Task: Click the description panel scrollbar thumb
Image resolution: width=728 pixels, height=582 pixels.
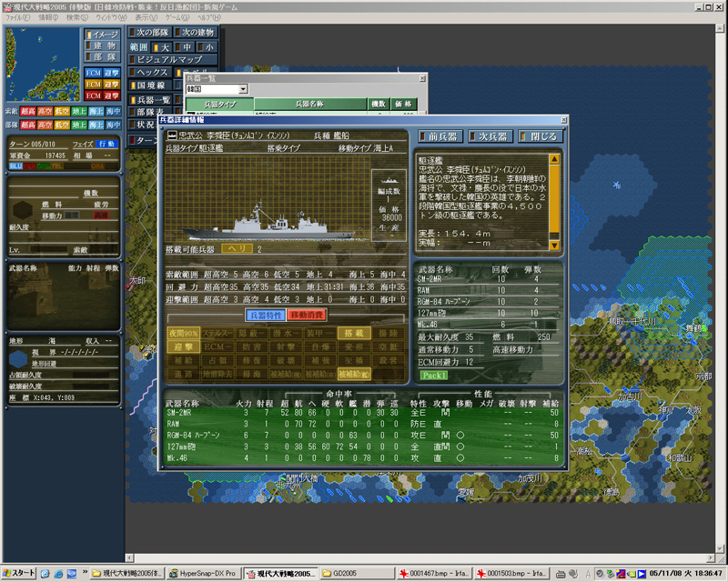Action: pos(554,198)
